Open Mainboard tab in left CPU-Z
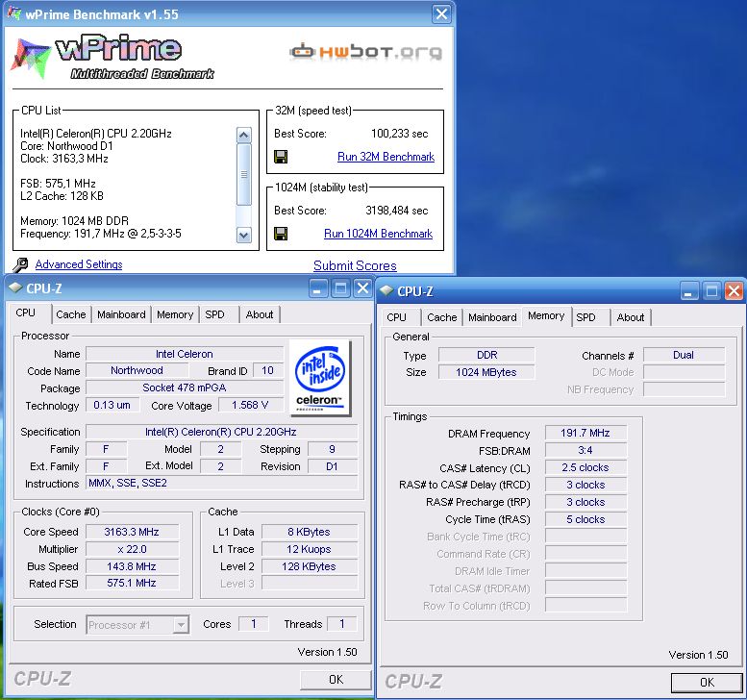This screenshot has height=700, width=747. 121,314
